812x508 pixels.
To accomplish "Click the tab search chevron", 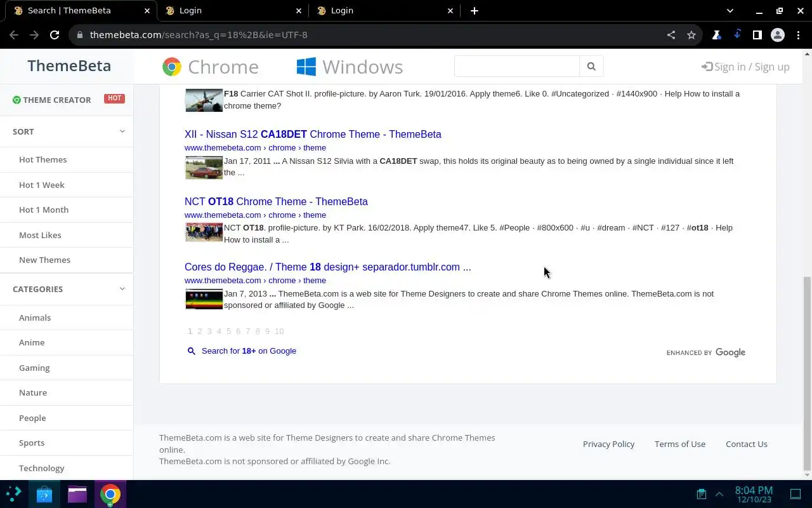I will click(730, 11).
